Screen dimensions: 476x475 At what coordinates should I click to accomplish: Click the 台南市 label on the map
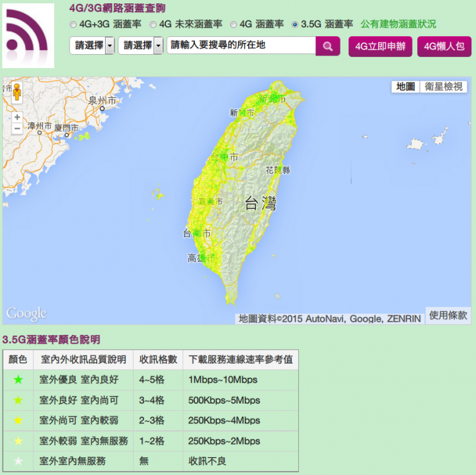point(197,233)
